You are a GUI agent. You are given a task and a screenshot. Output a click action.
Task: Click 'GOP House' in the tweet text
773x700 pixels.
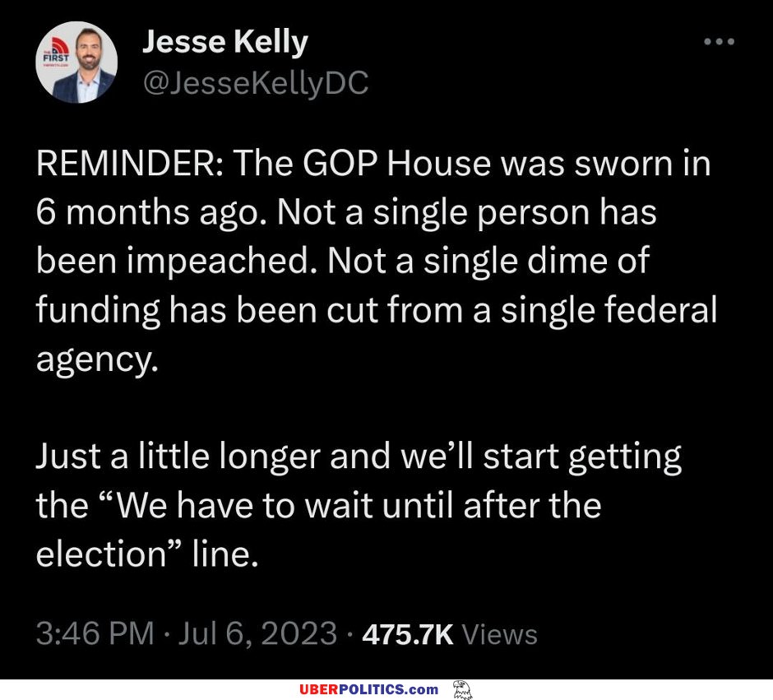click(396, 163)
